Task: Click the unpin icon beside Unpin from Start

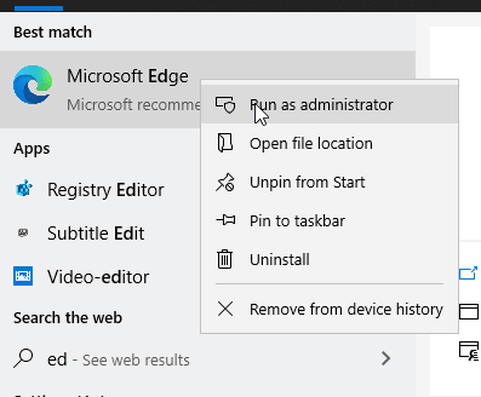Action: coord(226,182)
